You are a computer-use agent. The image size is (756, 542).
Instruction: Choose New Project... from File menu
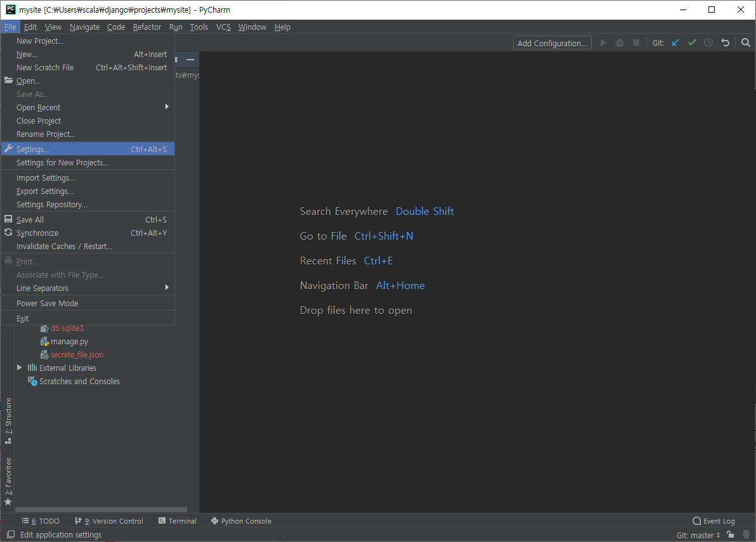pos(88,41)
